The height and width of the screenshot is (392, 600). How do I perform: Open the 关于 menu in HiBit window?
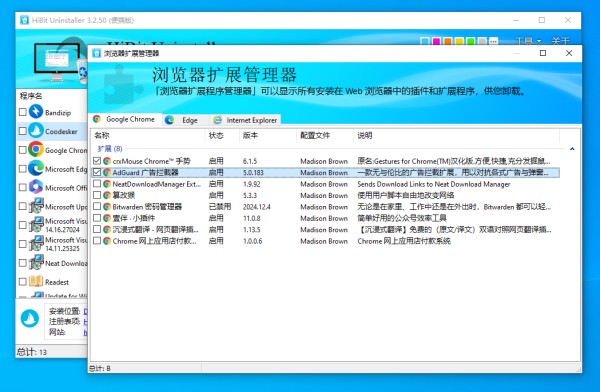pyautogui.click(x=560, y=41)
